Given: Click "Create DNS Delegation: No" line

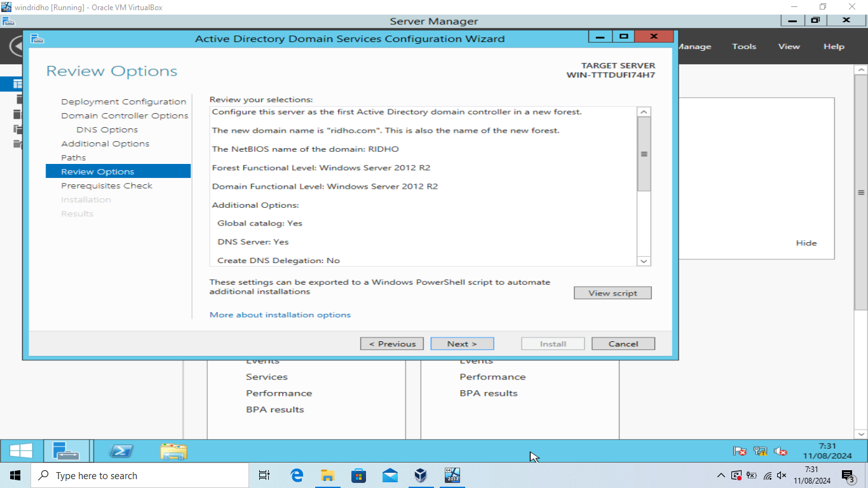Looking at the screenshot, I should point(278,261).
